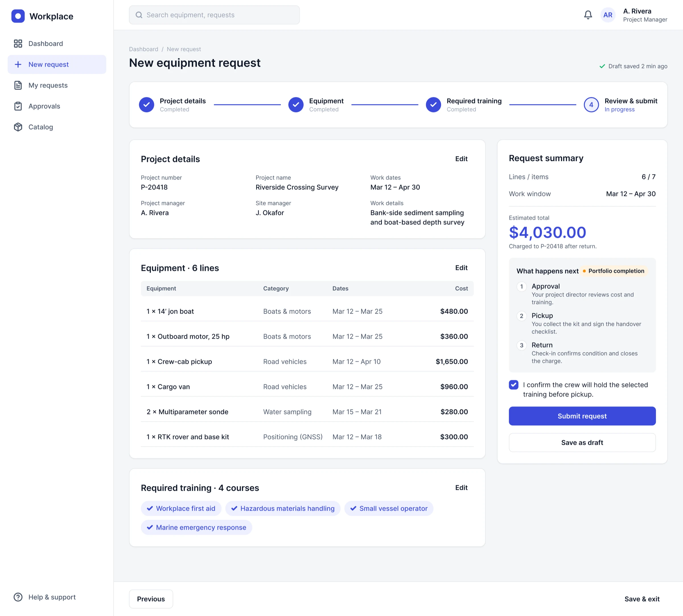683x616 pixels.
Task: Click the Help & support question icon
Action: [x=18, y=597]
